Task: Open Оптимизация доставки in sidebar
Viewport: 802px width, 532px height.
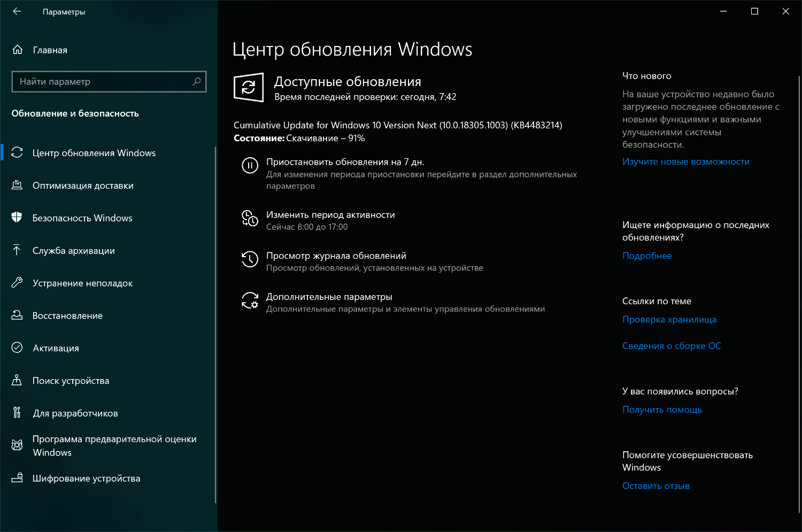Action: click(82, 186)
